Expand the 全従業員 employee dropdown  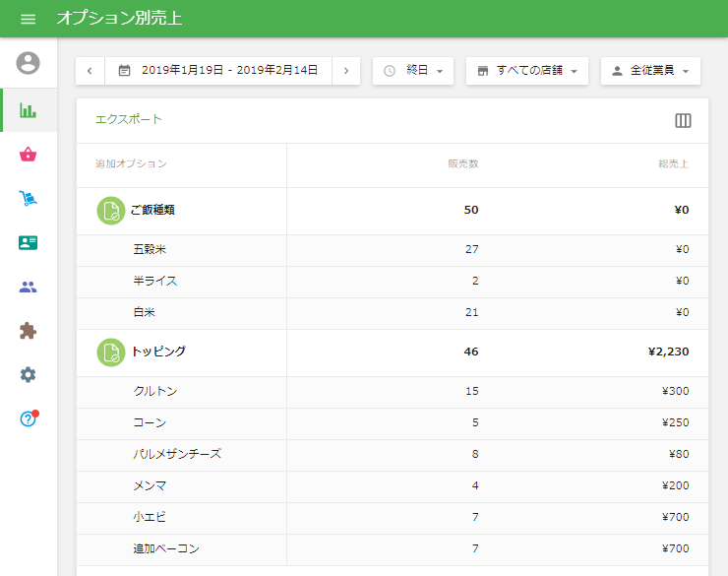pyautogui.click(x=650, y=71)
